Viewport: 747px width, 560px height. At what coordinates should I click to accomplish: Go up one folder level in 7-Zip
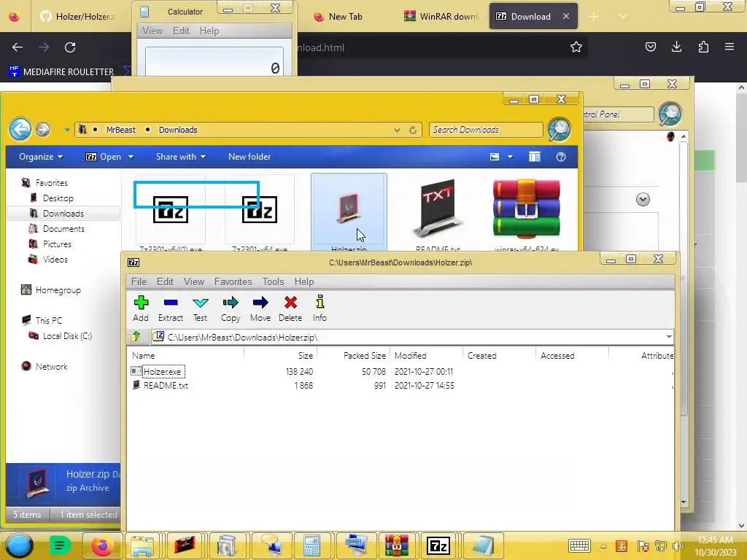(136, 337)
